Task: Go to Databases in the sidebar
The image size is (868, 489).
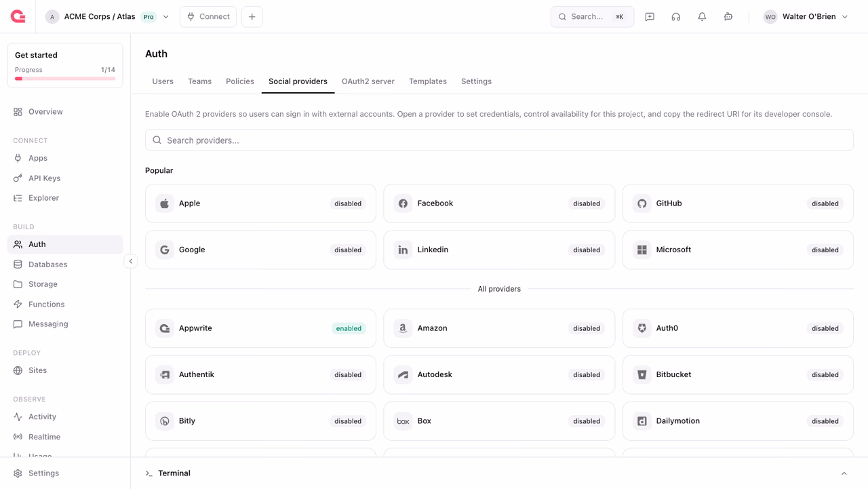Action: (x=65, y=265)
